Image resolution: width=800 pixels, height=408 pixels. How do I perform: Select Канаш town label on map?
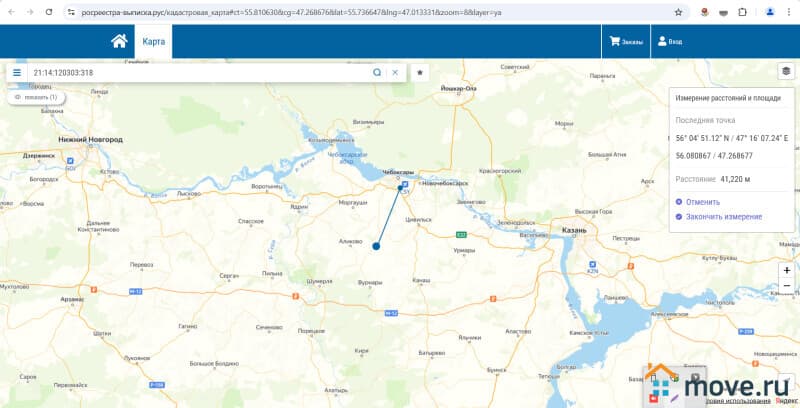click(421, 280)
